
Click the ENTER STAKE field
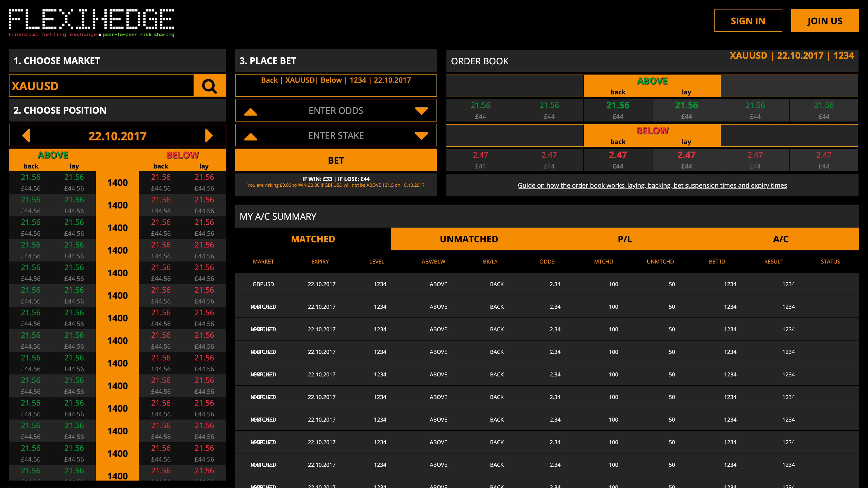(336, 135)
